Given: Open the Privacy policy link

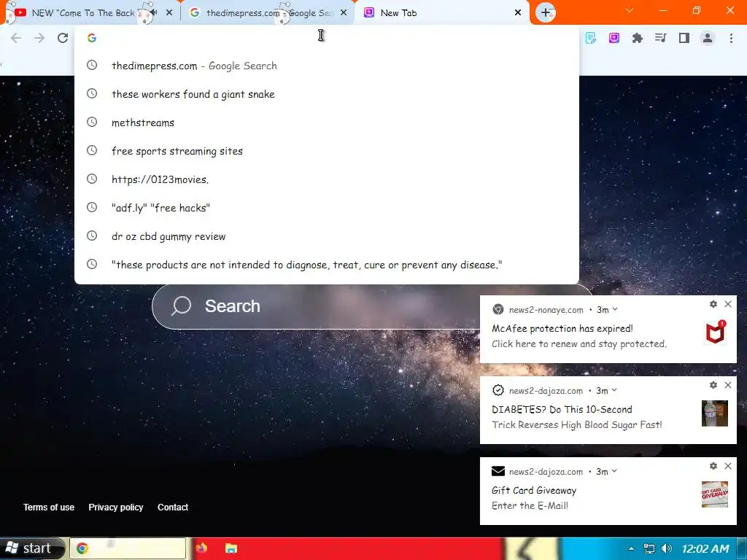Looking at the screenshot, I should (116, 507).
